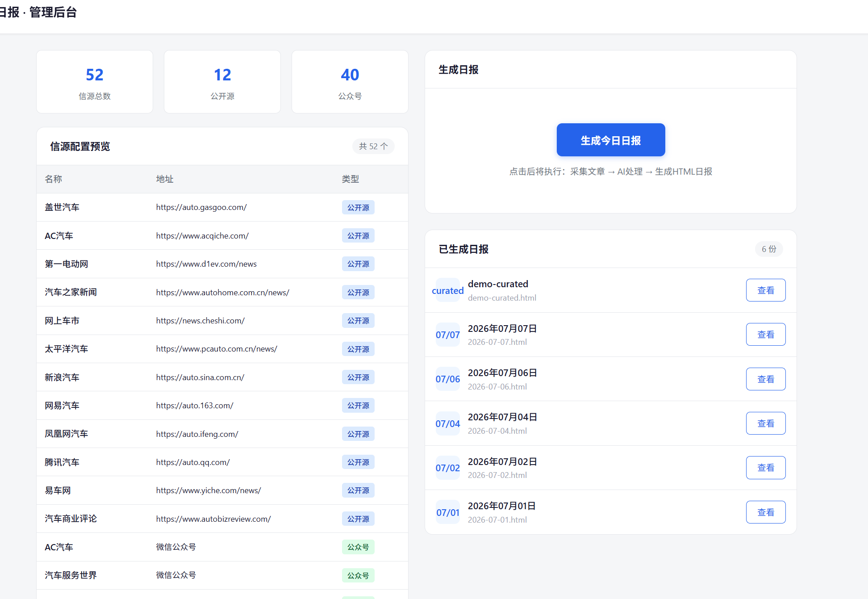The width and height of the screenshot is (868, 599).
Task: Click the https://auto.sina.com.cn/ address
Action: [200, 377]
